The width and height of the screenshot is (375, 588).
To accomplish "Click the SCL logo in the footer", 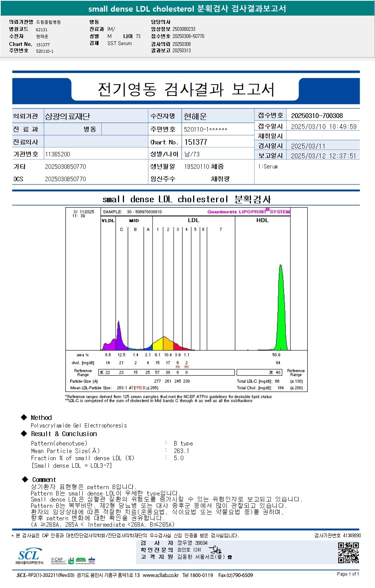I will (29, 556).
